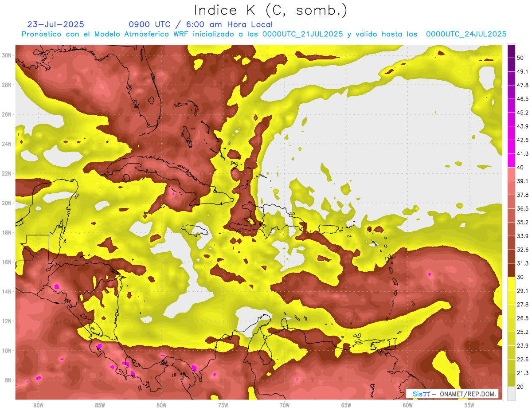Click the colorbar value "50"
The height and width of the screenshot is (411, 532).
tap(520, 58)
